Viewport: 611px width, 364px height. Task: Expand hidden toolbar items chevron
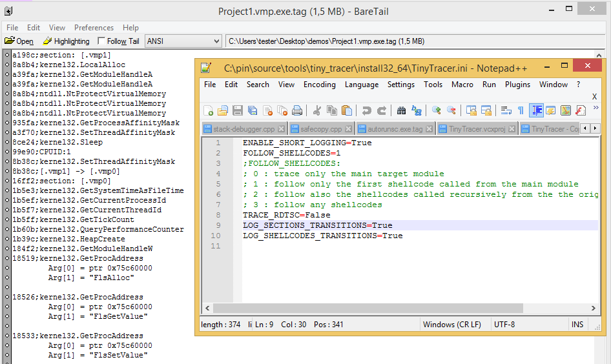point(595,108)
